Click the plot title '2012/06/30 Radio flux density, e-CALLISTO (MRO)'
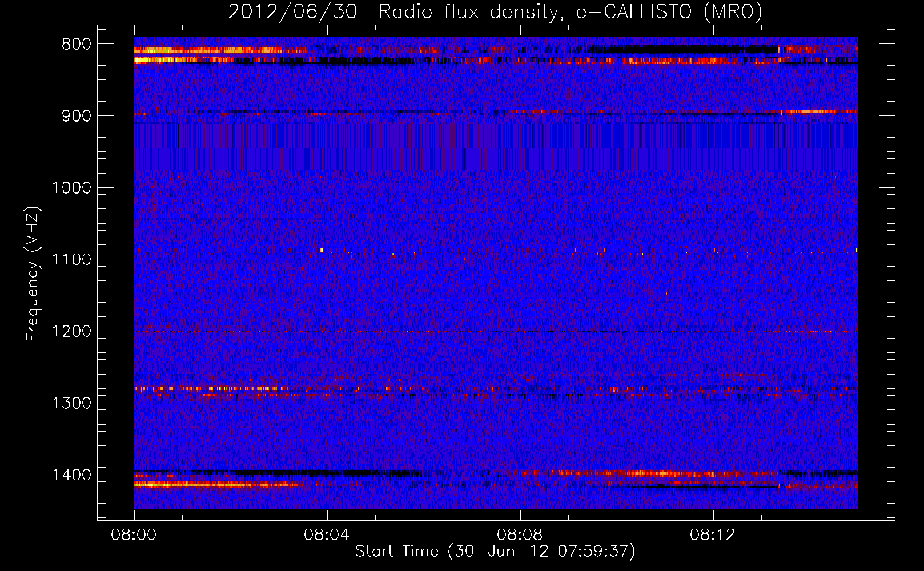Image resolution: width=924 pixels, height=571 pixels. pyautogui.click(x=495, y=12)
